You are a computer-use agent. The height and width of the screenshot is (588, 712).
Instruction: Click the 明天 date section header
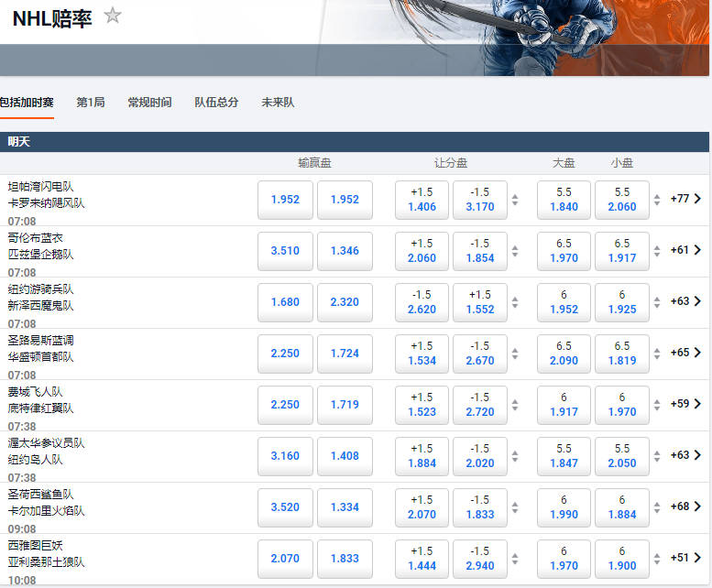19,142
